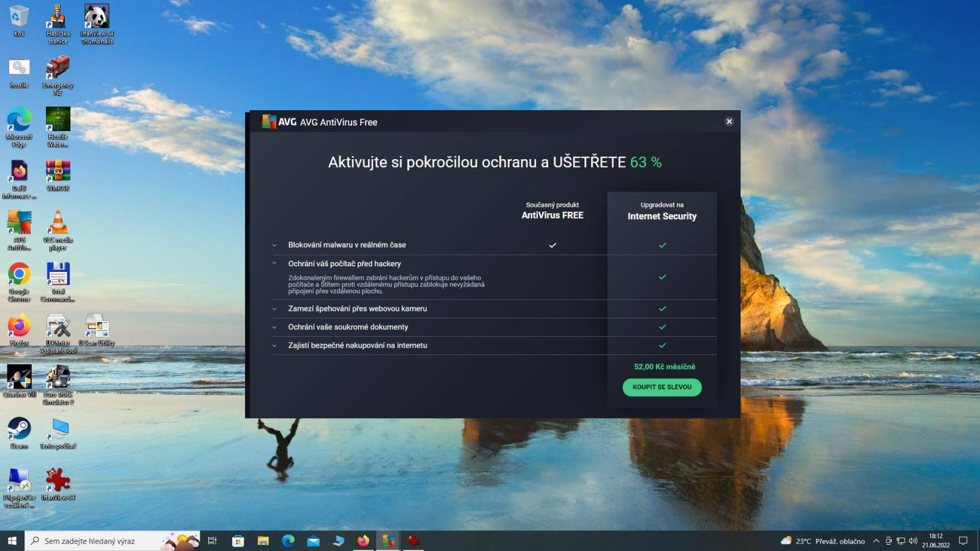This screenshot has width=980, height=551.
Task: Open the Koš recycle bin icon
Action: coord(19,20)
